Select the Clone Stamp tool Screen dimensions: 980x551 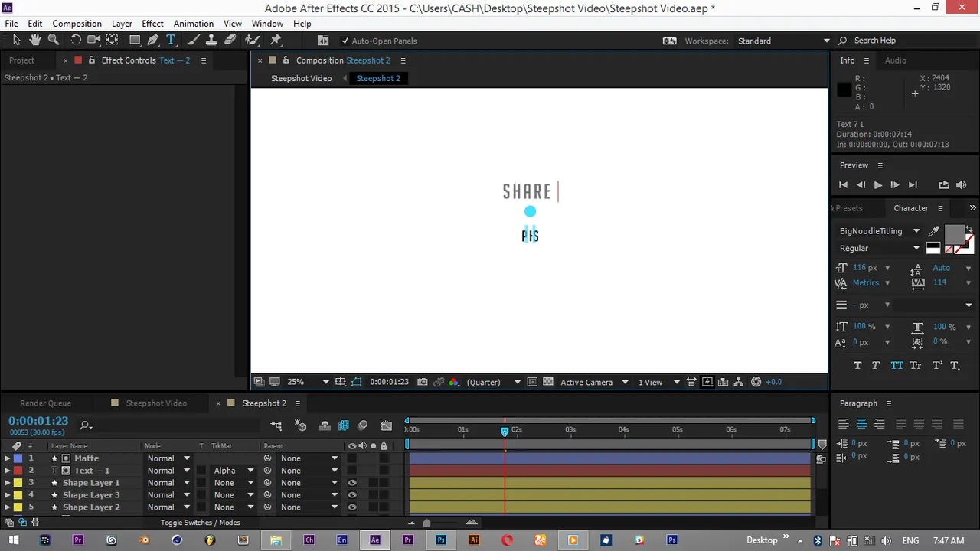pyautogui.click(x=211, y=40)
